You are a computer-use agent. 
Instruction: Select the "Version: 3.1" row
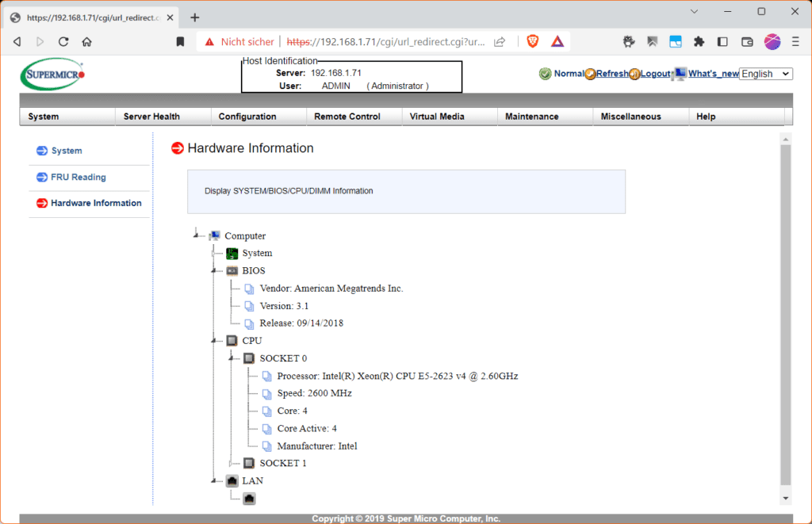pyautogui.click(x=284, y=306)
